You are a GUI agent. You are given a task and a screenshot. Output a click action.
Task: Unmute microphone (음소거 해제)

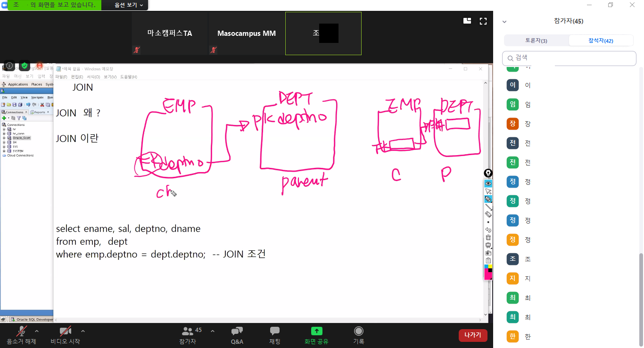[21, 331]
